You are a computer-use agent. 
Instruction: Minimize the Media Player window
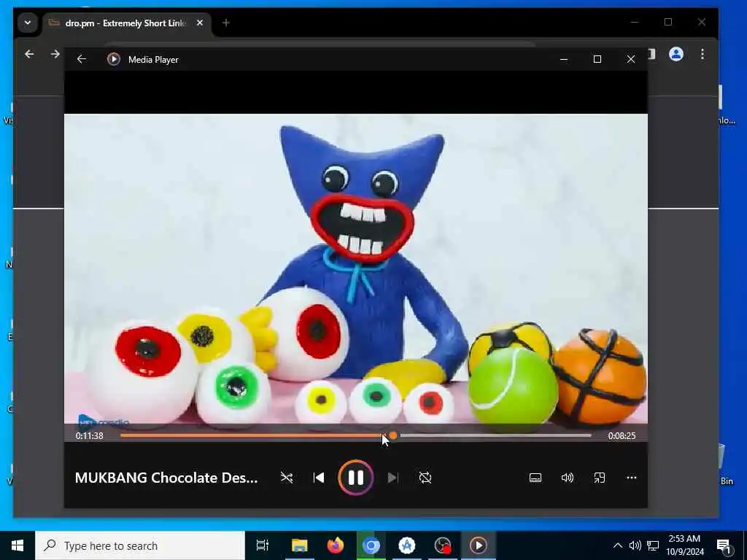564,59
